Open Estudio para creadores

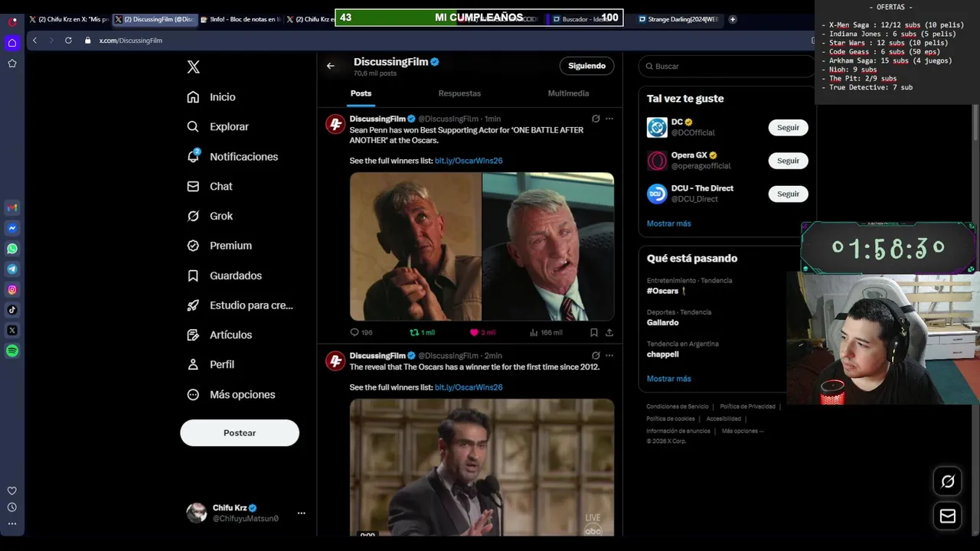[x=240, y=305]
